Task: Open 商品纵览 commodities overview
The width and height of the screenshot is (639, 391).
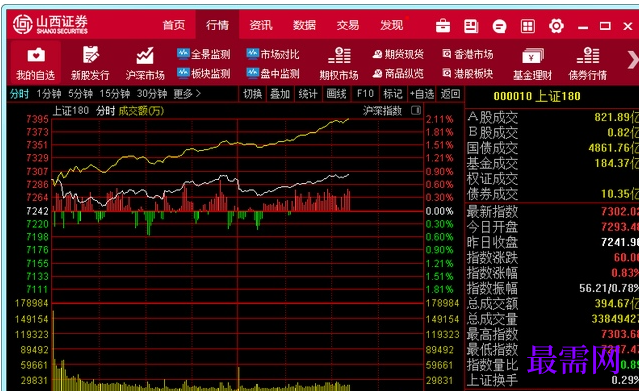Action: [x=398, y=73]
